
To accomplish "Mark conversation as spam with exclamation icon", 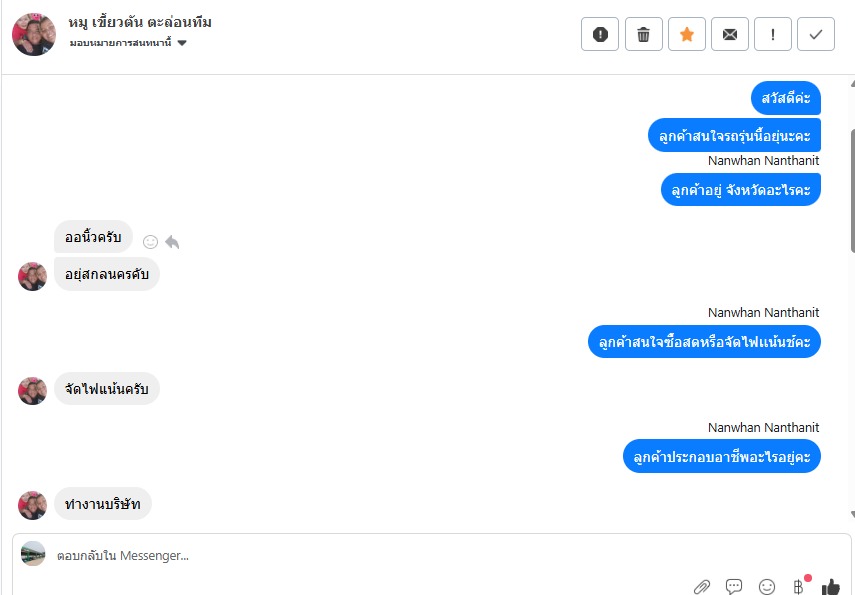I will pyautogui.click(x=600, y=34).
